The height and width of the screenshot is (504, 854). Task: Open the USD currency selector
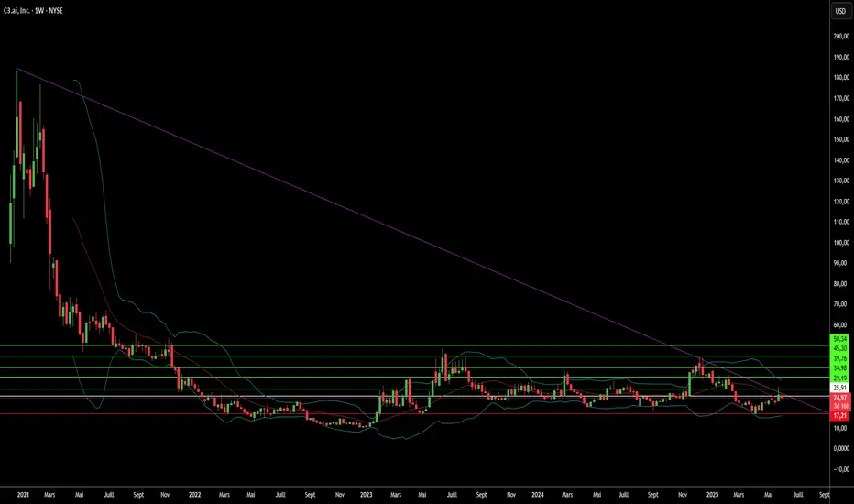(x=841, y=11)
